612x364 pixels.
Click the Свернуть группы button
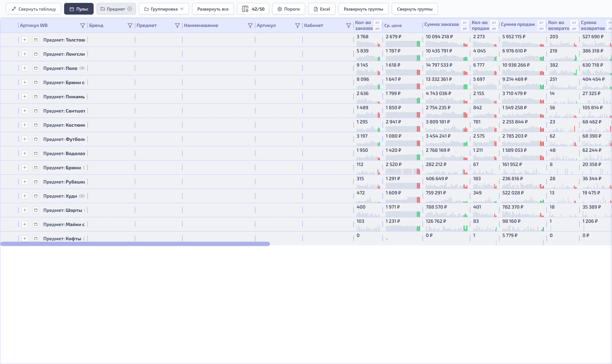415,9
